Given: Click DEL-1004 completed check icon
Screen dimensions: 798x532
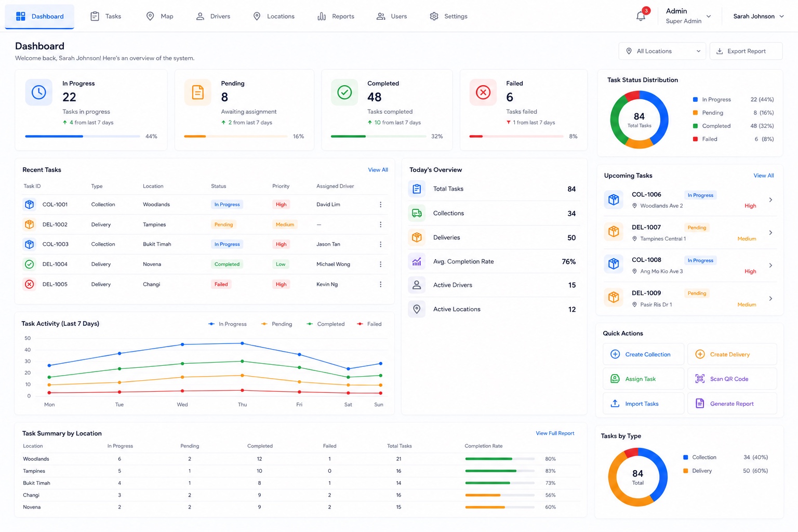Looking at the screenshot, I should click(30, 264).
